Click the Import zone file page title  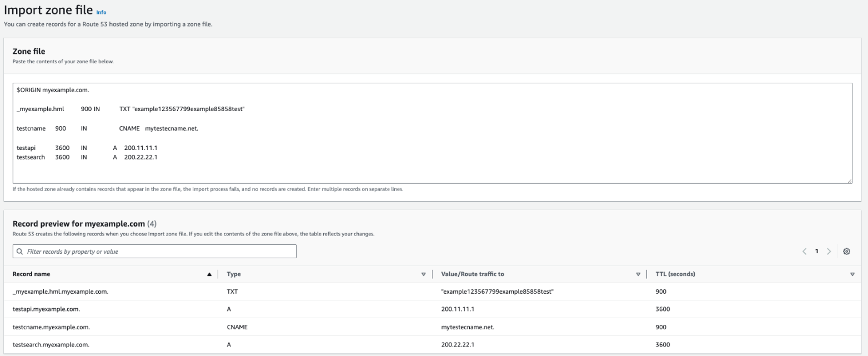coord(48,11)
